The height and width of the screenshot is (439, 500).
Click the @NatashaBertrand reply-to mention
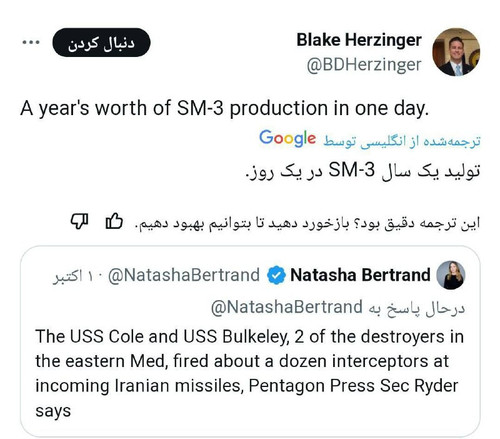coord(287,307)
